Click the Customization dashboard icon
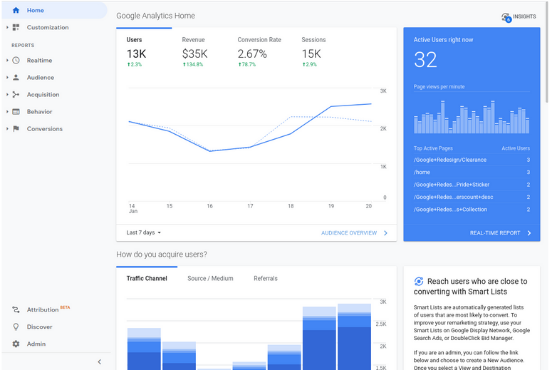 pyautogui.click(x=16, y=27)
